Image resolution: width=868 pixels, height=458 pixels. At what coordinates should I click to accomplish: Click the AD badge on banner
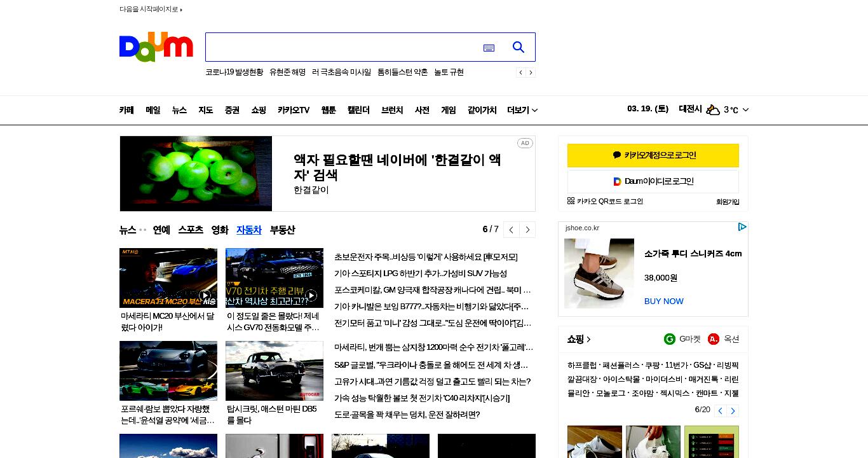[525, 143]
